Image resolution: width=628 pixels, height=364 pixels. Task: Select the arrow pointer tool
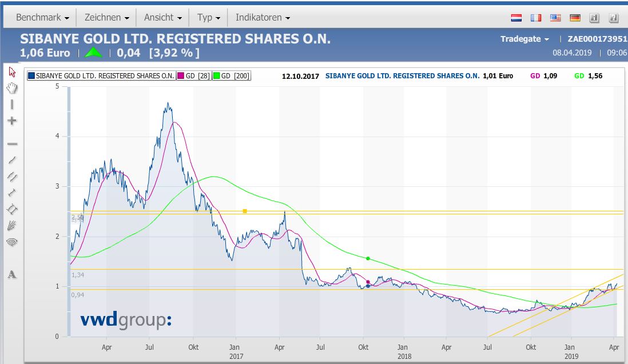pyautogui.click(x=12, y=72)
